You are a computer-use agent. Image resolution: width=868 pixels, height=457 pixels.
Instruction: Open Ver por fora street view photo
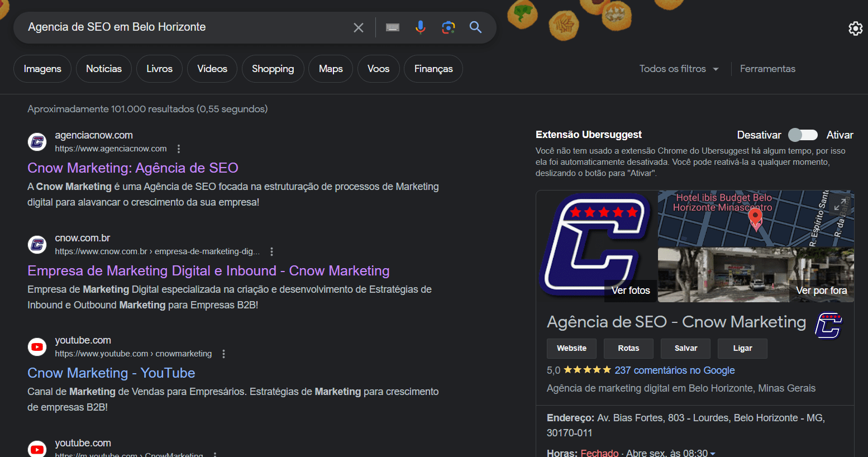[821, 291]
